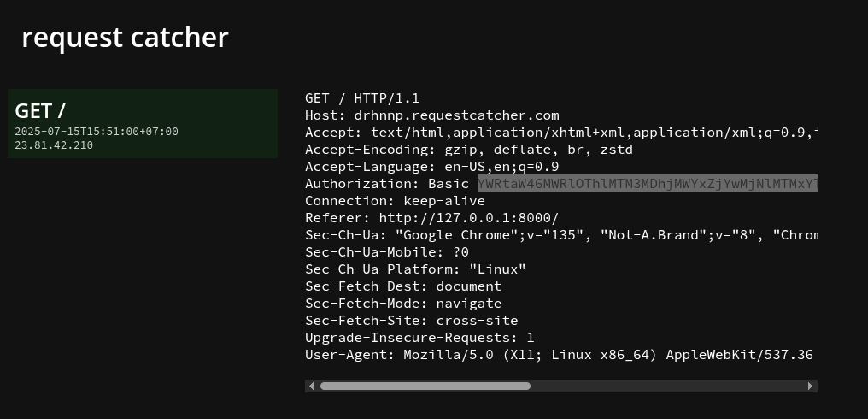Click the Sec-Fetch-Mode navigate line
Image resolution: width=868 pixels, height=419 pixels.
403,304
